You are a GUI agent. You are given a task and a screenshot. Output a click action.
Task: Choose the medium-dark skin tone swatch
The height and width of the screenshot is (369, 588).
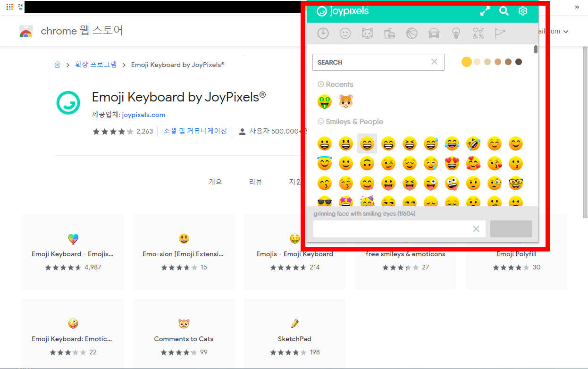coord(508,62)
